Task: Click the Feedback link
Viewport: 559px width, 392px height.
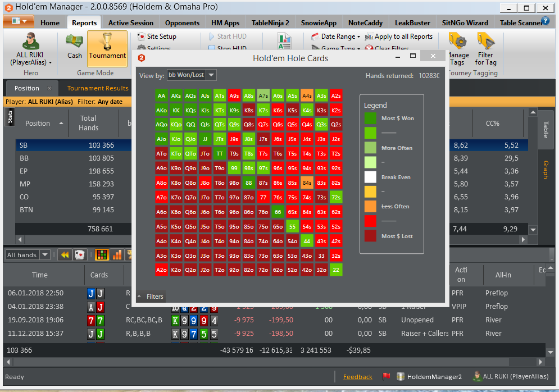Action: (x=357, y=377)
